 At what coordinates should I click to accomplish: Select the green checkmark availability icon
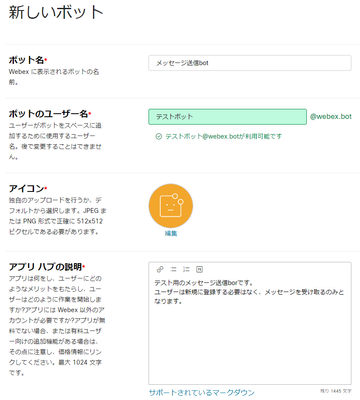click(x=159, y=136)
